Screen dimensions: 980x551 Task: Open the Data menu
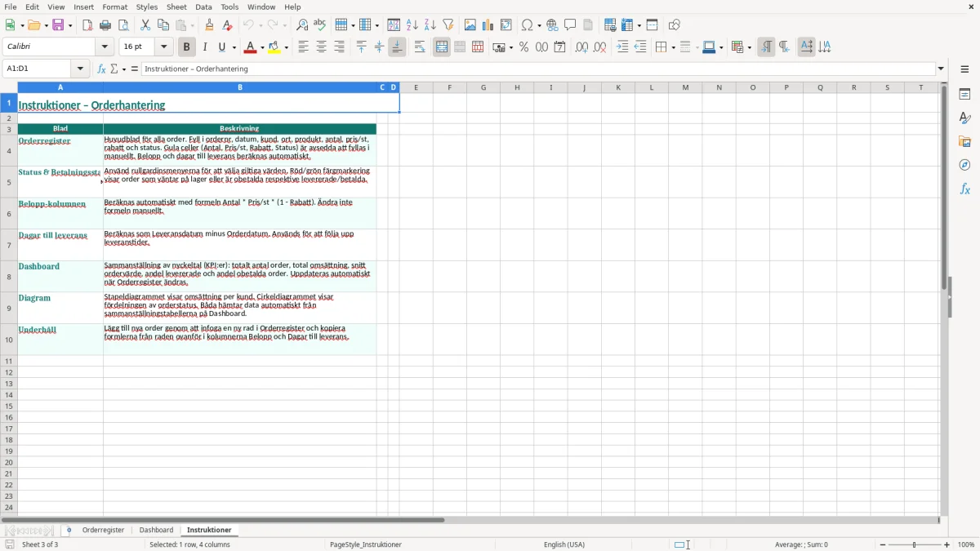point(203,7)
